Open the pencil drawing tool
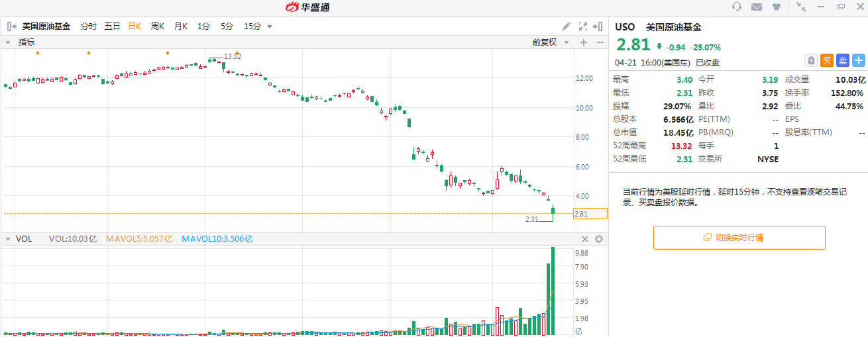Viewport: 868px width, 337px height. click(566, 26)
